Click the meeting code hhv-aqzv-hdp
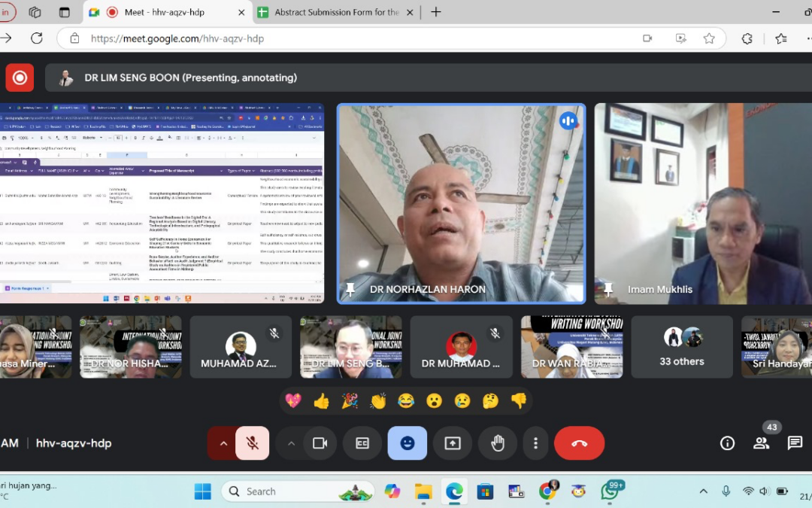The width and height of the screenshot is (812, 508). [x=74, y=443]
